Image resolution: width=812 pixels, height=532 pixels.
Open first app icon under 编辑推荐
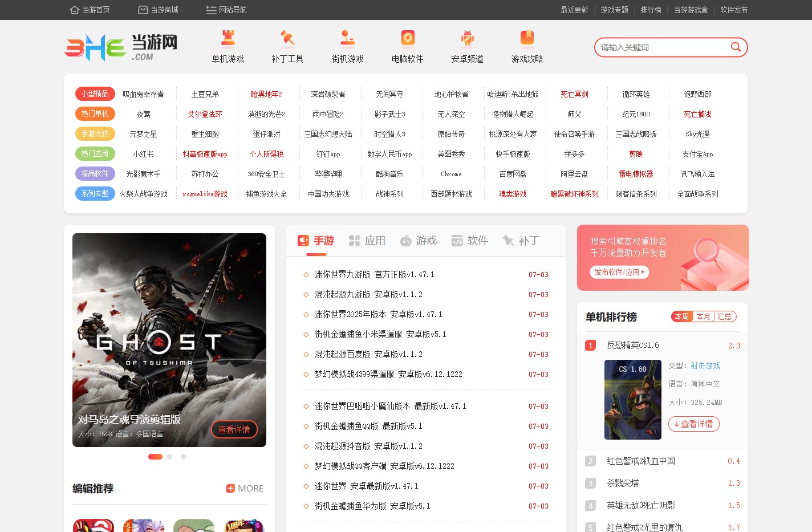point(94,525)
